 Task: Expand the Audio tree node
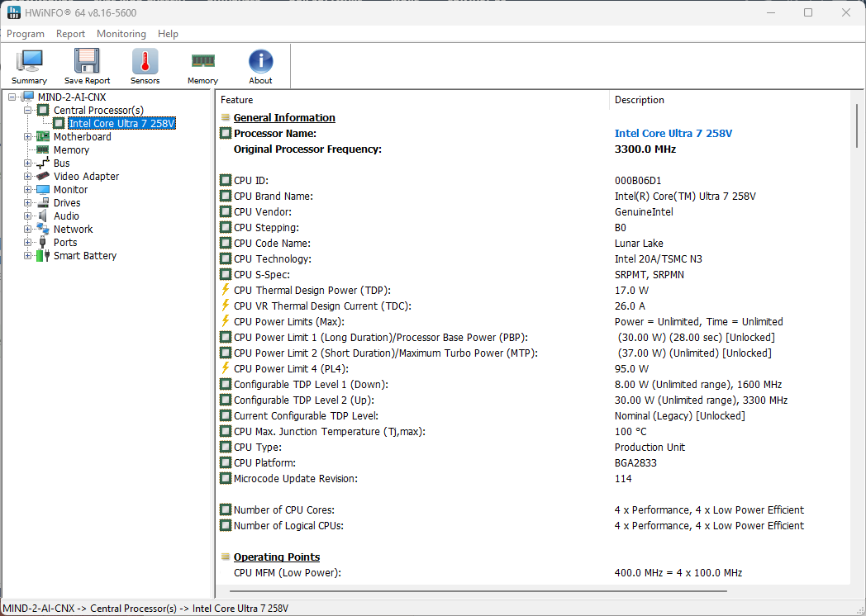click(x=27, y=216)
